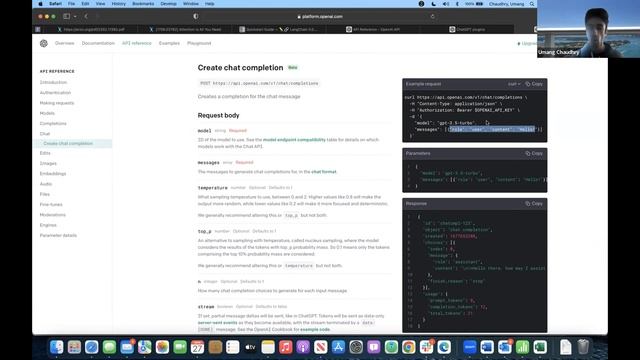This screenshot has width=640, height=360.
Task: Select Making requests in the sidebar
Action: point(57,103)
